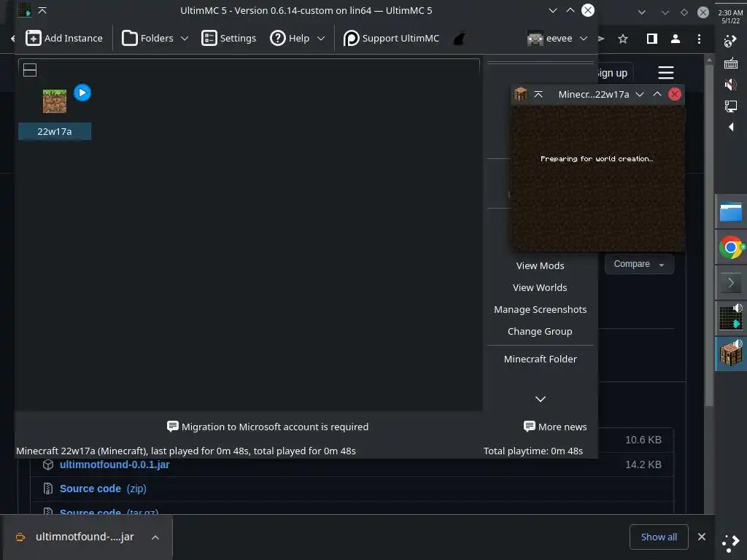Screen dimensions: 747x560
Task: Click the Minecraft window crafting table icon
Action: click(520, 94)
